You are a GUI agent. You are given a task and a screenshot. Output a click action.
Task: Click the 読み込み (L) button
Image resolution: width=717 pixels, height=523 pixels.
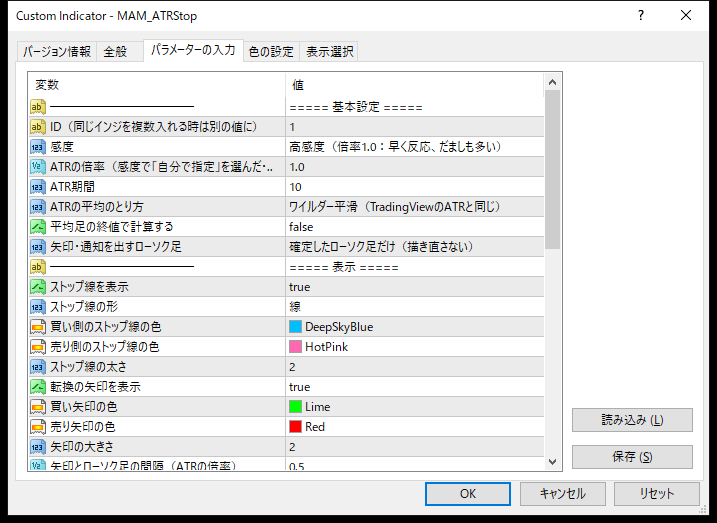[632, 420]
